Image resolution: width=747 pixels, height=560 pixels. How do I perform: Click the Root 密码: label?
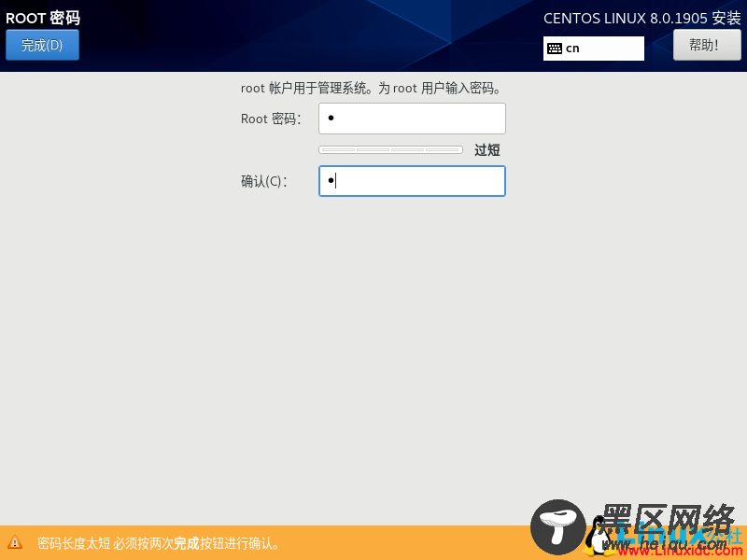click(x=271, y=119)
